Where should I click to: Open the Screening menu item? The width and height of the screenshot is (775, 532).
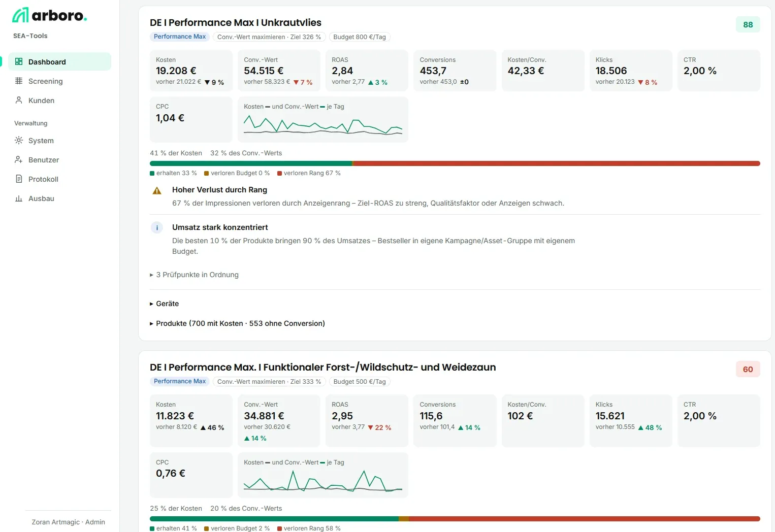59,81
